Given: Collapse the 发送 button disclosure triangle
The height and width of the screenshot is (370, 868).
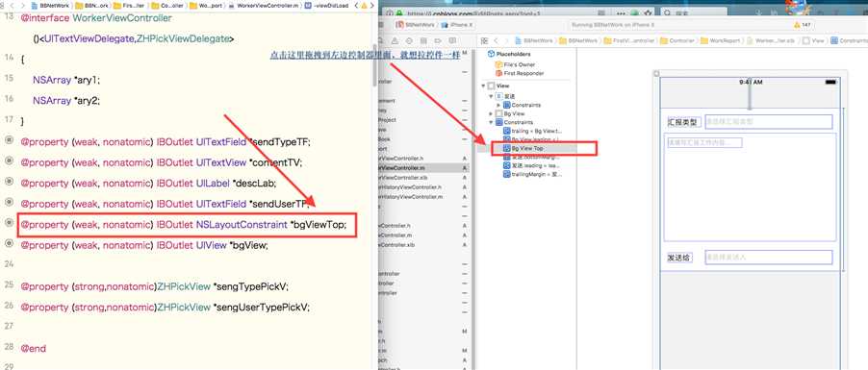Looking at the screenshot, I should [x=491, y=96].
